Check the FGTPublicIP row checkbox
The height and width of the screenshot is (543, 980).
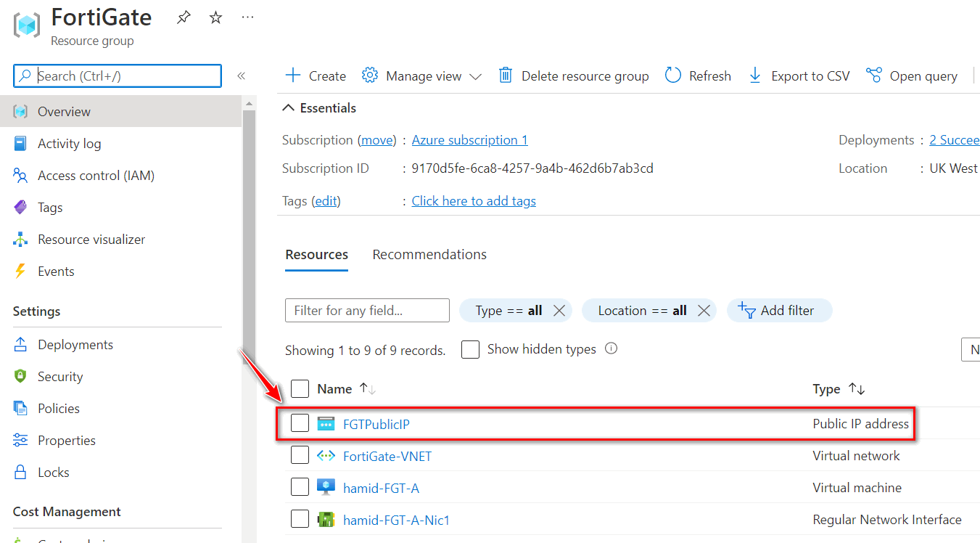[x=300, y=423]
